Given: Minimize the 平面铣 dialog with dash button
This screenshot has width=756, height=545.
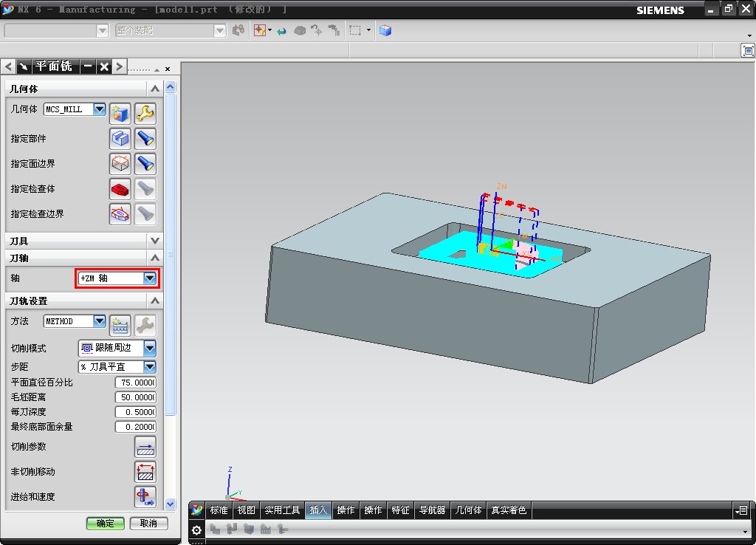Looking at the screenshot, I should click(x=88, y=66).
